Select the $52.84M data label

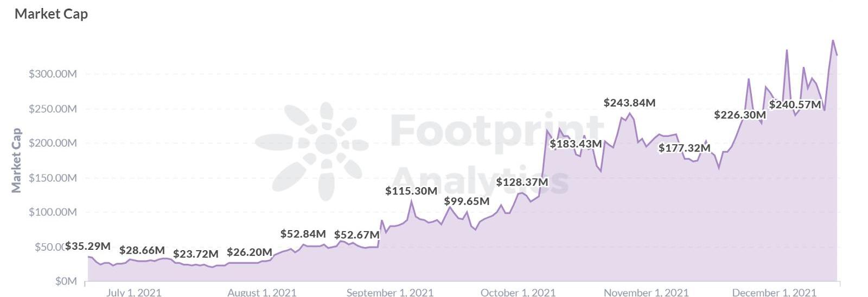303,234
